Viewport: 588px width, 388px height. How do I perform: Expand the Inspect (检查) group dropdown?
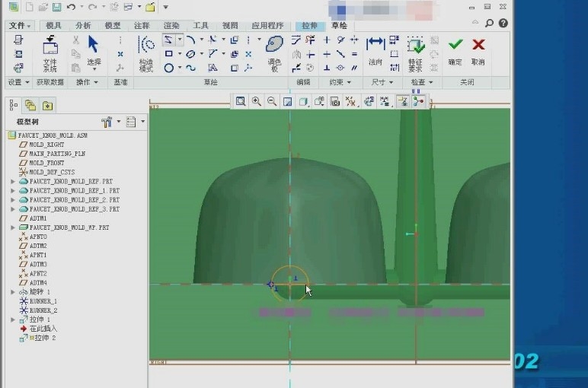(x=422, y=82)
